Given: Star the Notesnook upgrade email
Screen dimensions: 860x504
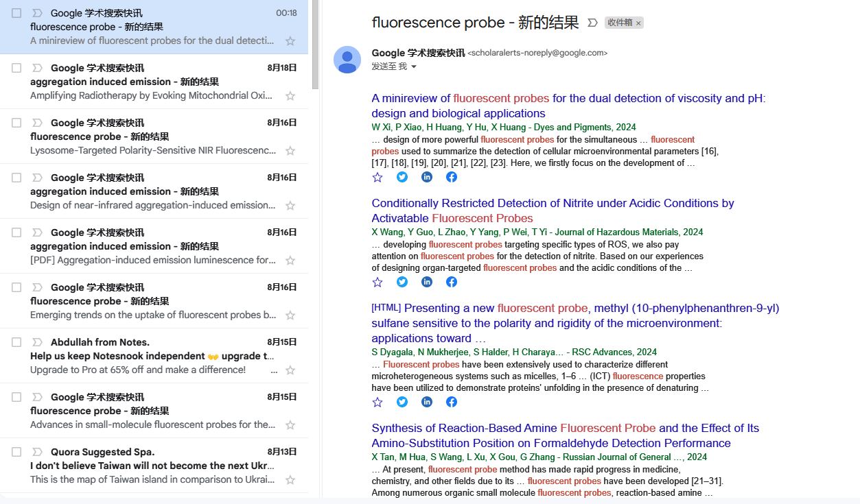Looking at the screenshot, I should click(290, 370).
